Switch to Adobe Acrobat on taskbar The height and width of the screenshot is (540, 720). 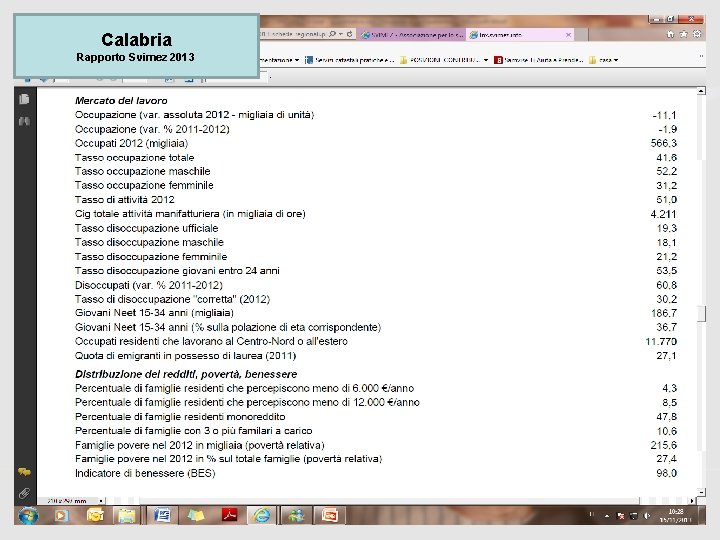pos(230,516)
